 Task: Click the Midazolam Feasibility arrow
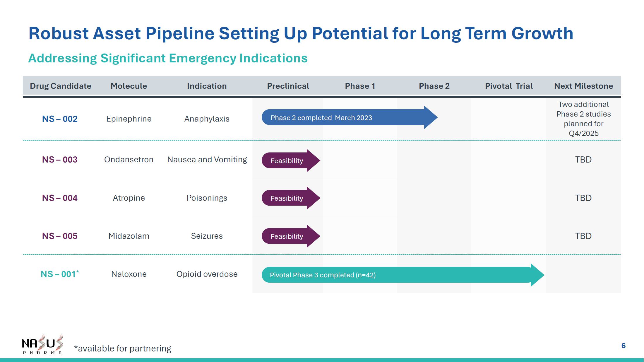[x=291, y=236]
